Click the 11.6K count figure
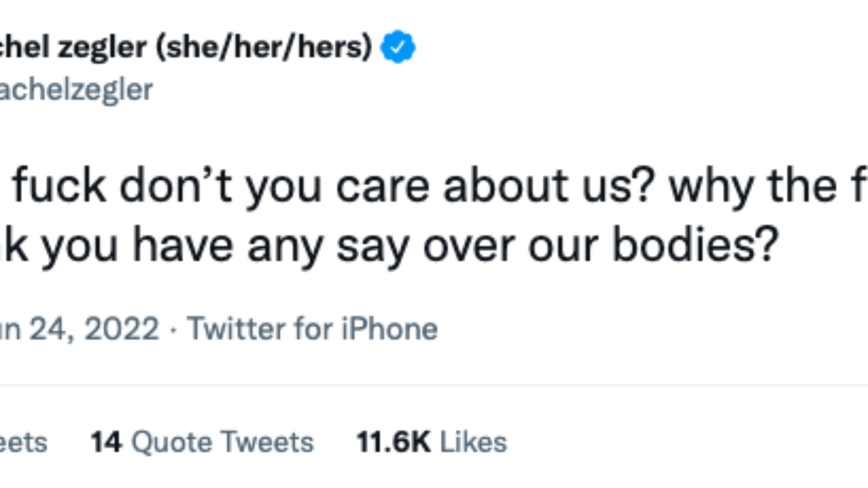868x488 pixels. 393,442
